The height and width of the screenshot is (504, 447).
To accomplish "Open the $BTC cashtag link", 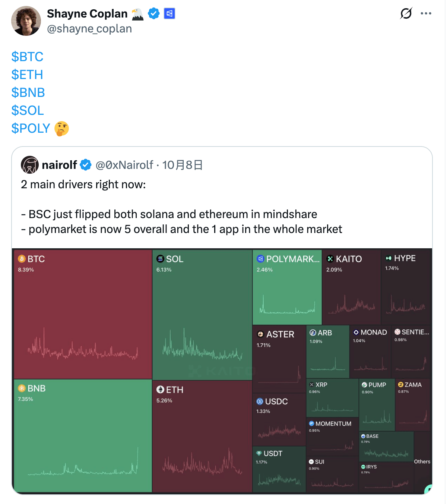I will 27,57.
